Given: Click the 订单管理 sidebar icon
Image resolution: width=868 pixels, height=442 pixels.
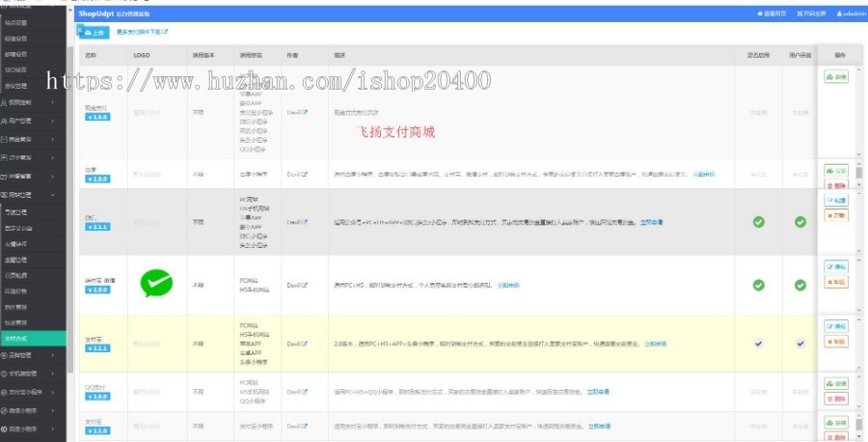Looking at the screenshot, I should [4, 158].
